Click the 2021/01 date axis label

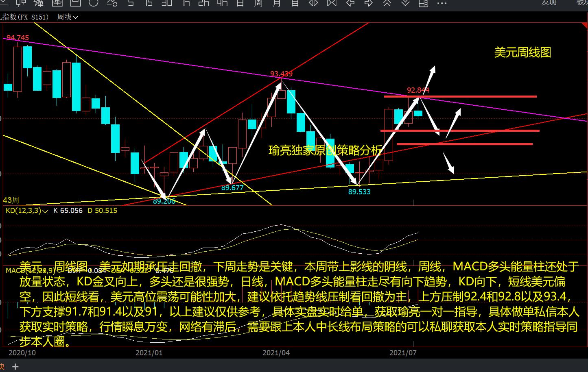pos(149,353)
